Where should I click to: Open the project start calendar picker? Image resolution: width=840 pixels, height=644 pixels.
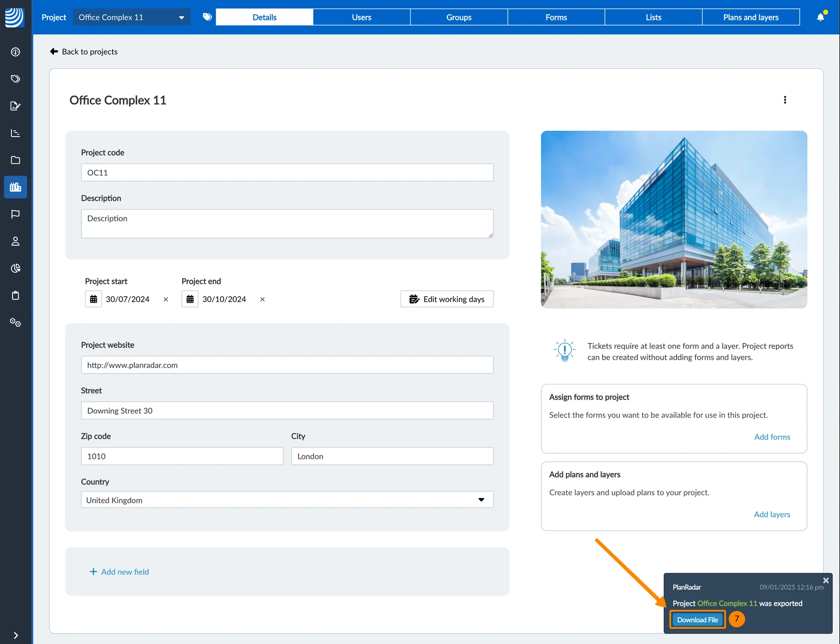point(93,299)
